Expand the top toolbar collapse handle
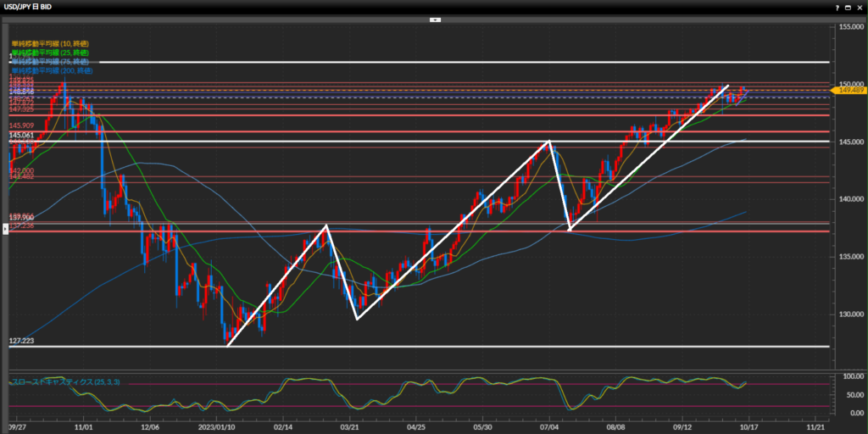 [x=434, y=17]
